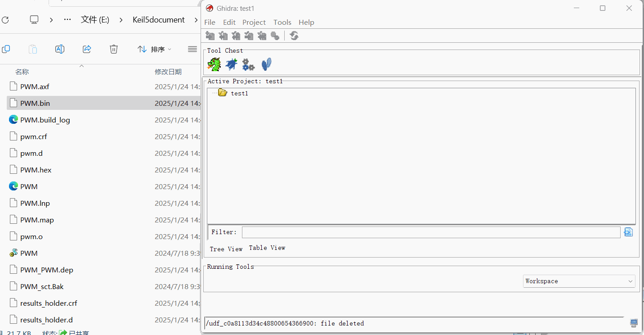
Task: Switch to the Tree View tab
Action: coord(226,249)
